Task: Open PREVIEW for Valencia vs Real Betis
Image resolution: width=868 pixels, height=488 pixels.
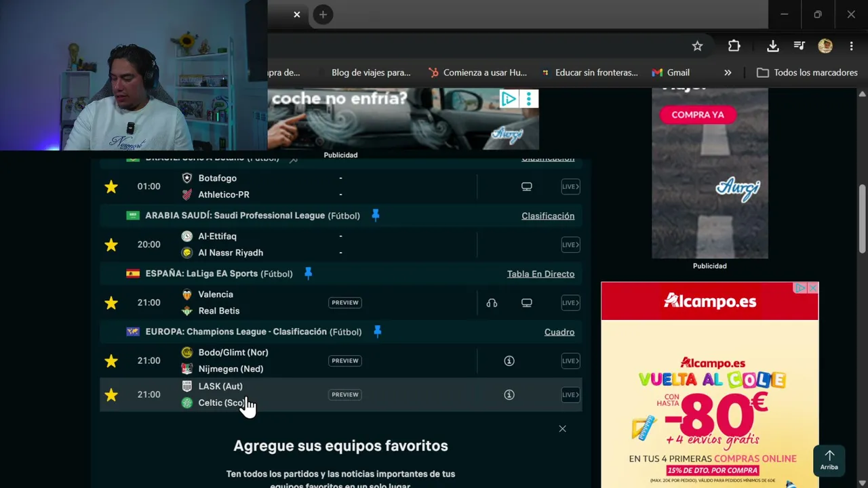Action: click(345, 303)
